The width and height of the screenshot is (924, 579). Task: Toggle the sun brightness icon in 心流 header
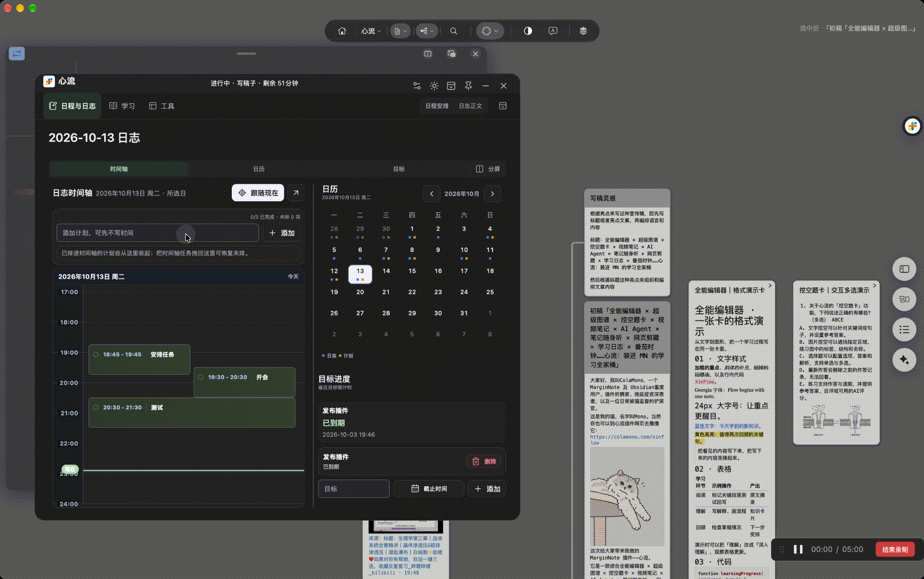pyautogui.click(x=434, y=86)
